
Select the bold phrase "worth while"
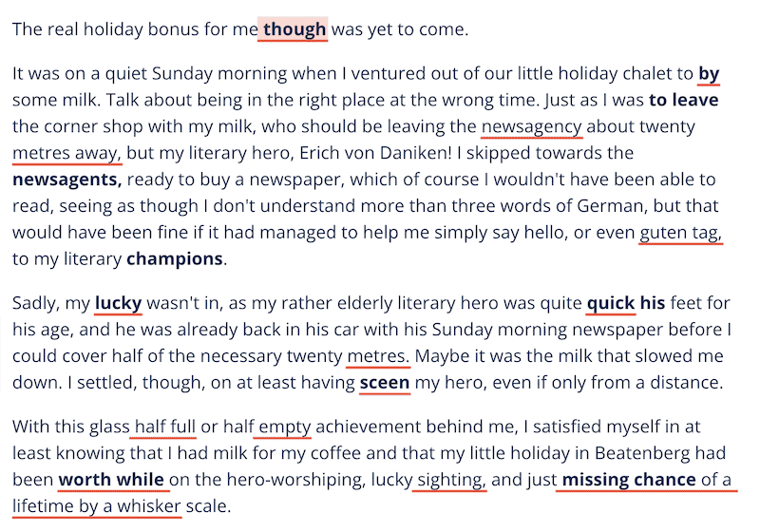pyautogui.click(x=111, y=480)
